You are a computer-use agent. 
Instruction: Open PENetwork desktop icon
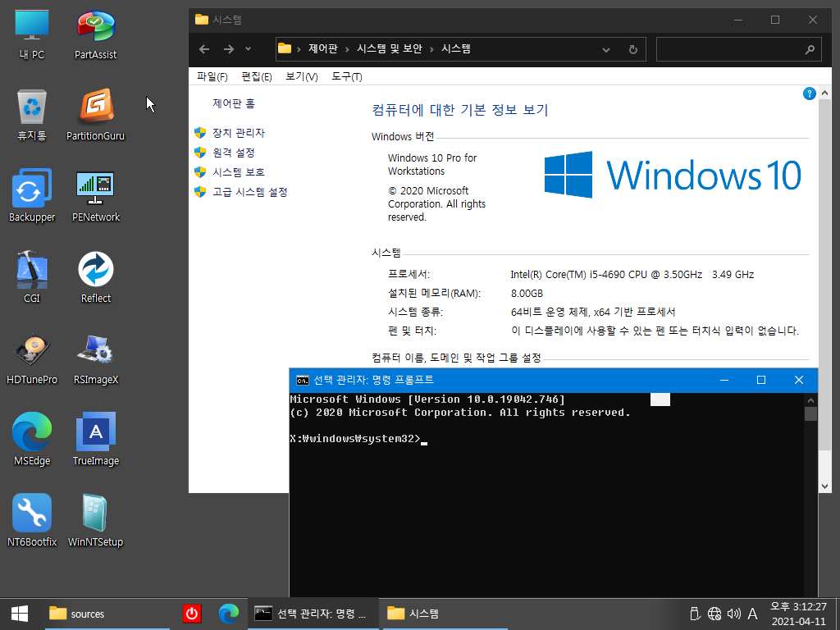[x=95, y=196]
